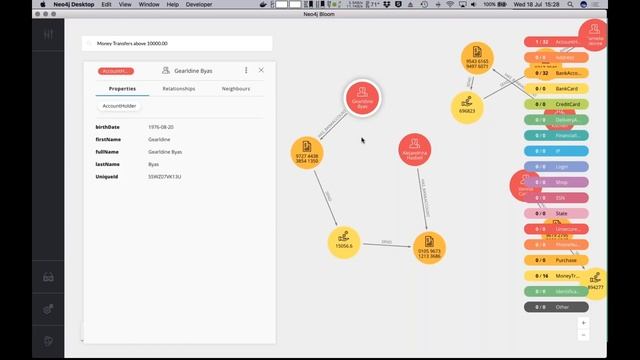Open the Apple menu
Viewport: 640px width, 360px height.
coord(43,4)
